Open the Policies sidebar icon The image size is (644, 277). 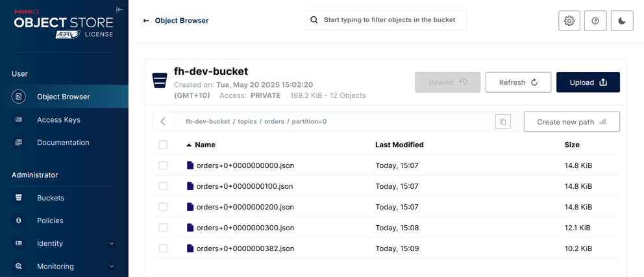pyautogui.click(x=18, y=221)
